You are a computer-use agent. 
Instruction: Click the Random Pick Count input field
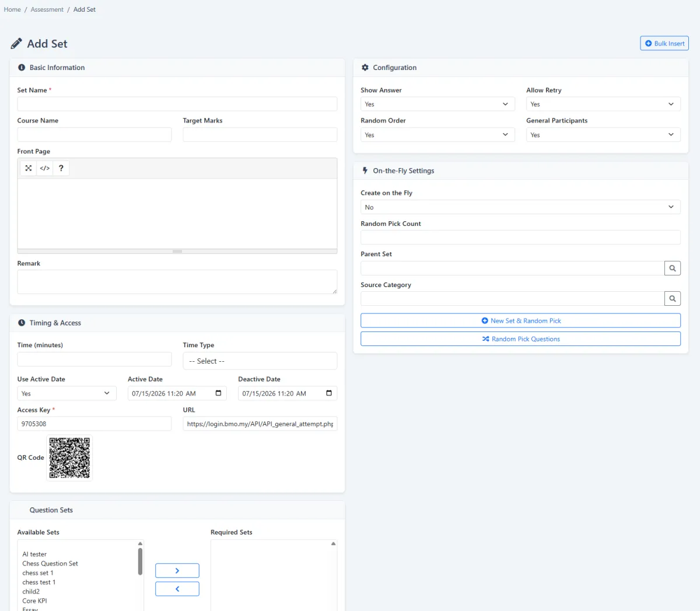pyautogui.click(x=520, y=238)
